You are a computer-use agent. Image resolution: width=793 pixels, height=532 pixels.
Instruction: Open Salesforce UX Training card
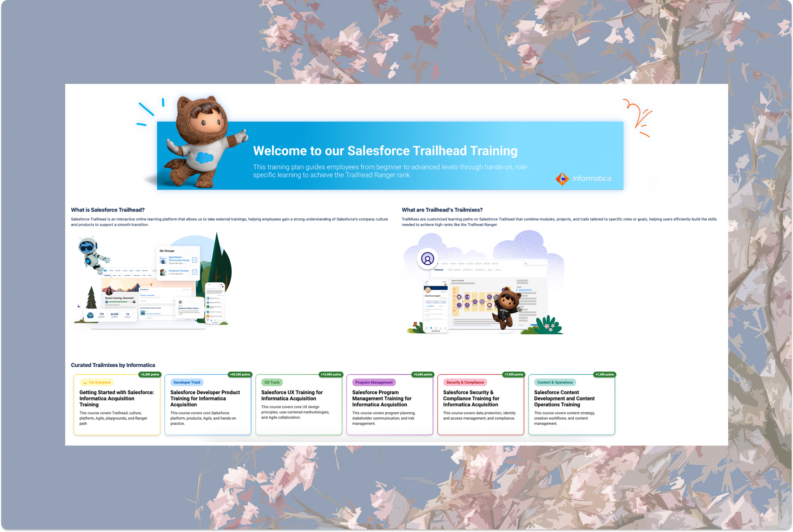[298, 404]
